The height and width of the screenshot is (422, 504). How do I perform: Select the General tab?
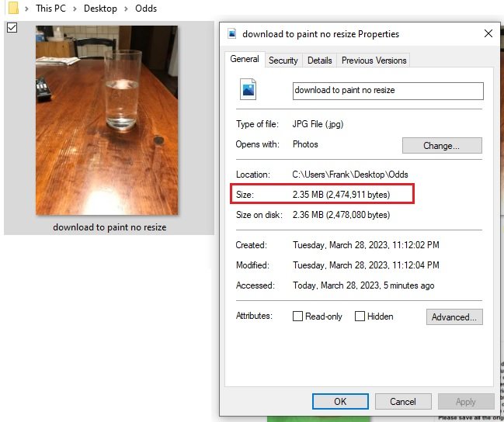pos(245,60)
